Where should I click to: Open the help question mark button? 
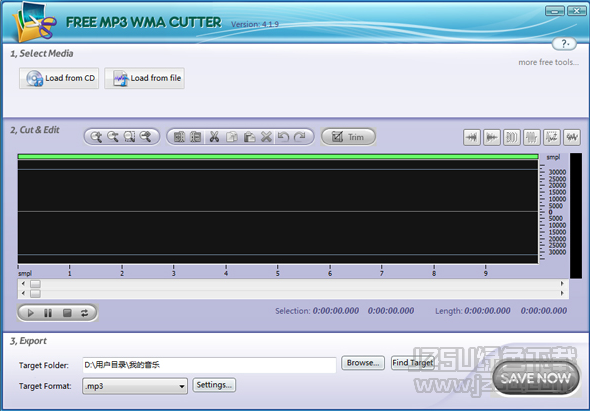pos(564,44)
